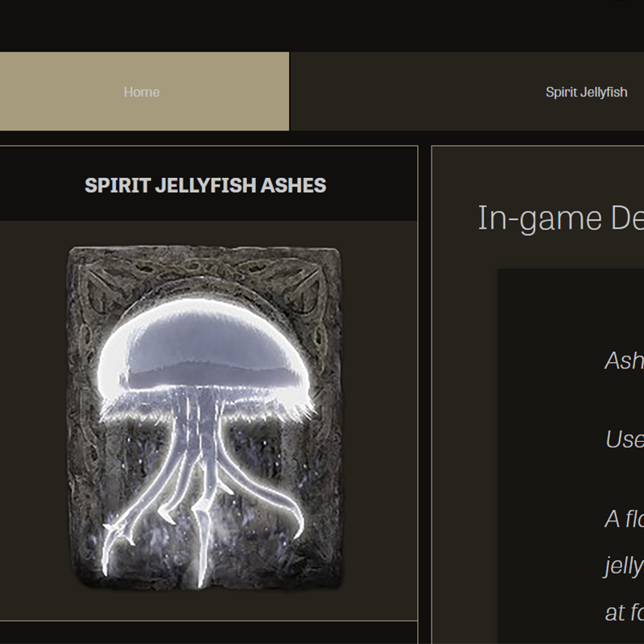Click the jellyfish bell in the artwork
This screenshot has height=644, width=644.
205,346
